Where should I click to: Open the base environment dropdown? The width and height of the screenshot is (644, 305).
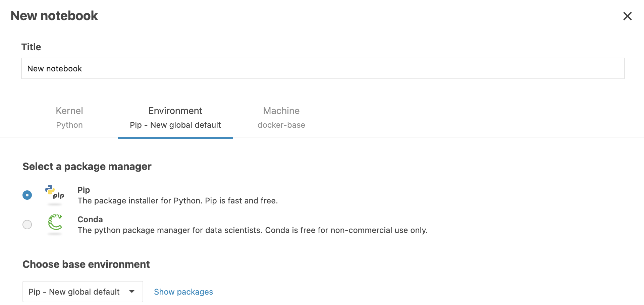pyautogui.click(x=83, y=292)
